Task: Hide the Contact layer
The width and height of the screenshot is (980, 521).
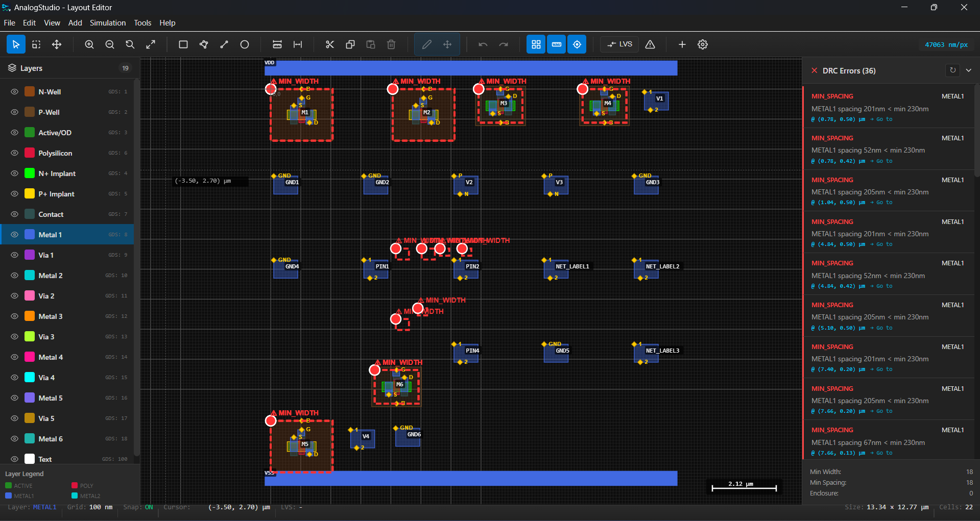Action: point(14,214)
